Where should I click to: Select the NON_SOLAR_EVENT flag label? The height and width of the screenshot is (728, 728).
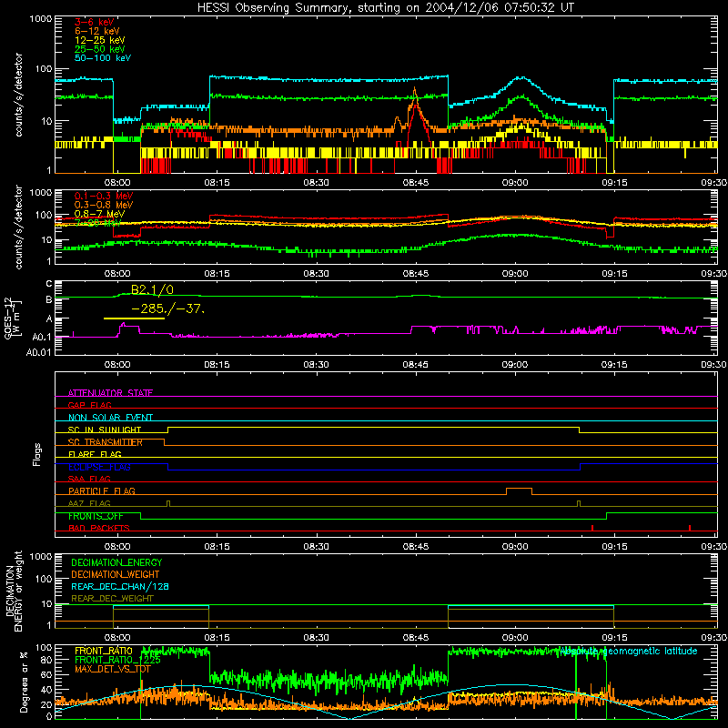pos(110,418)
